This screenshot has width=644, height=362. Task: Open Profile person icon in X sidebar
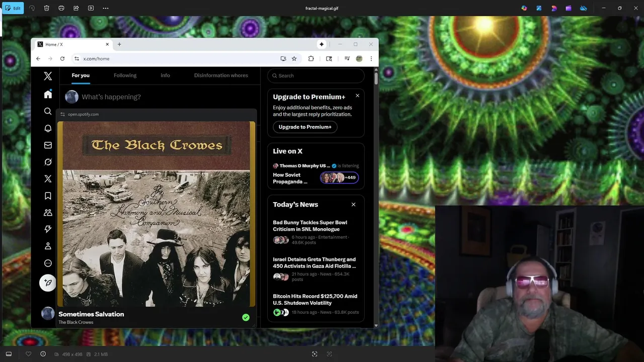point(48,246)
